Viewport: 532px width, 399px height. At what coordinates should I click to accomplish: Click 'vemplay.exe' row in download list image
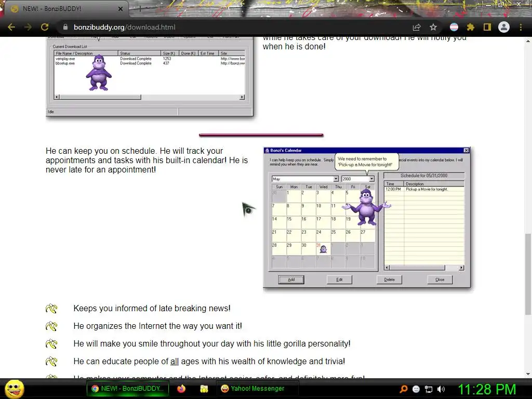(149, 59)
